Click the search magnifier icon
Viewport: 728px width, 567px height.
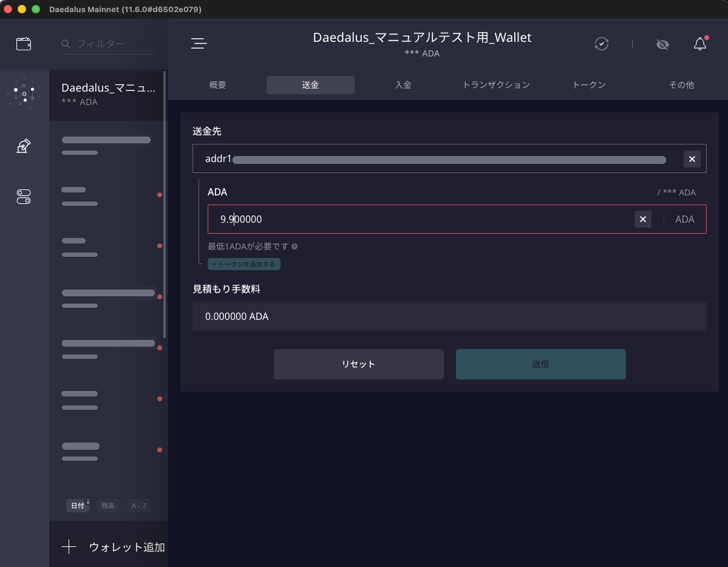click(x=66, y=44)
